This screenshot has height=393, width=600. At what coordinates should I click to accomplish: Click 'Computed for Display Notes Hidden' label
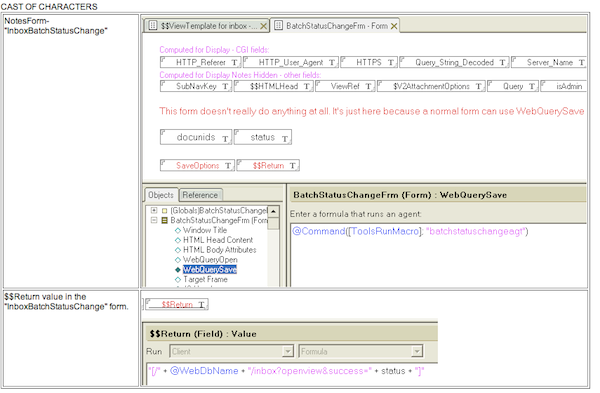click(240, 75)
